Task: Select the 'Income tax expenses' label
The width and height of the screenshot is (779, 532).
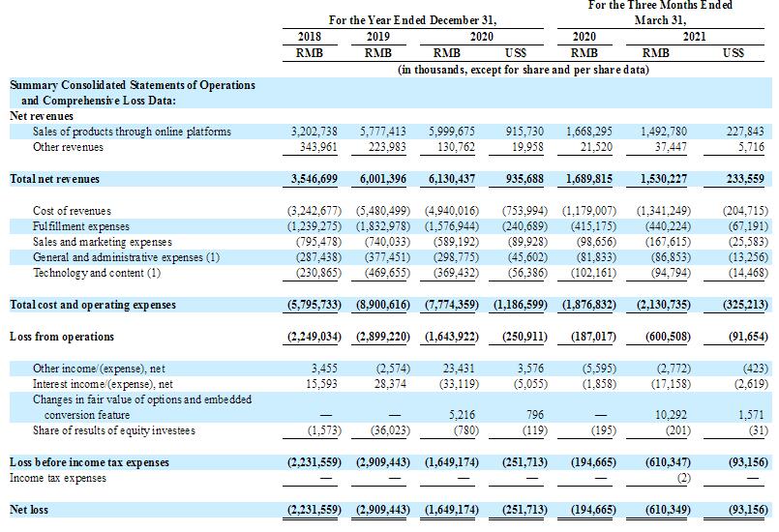Action: 58,478
